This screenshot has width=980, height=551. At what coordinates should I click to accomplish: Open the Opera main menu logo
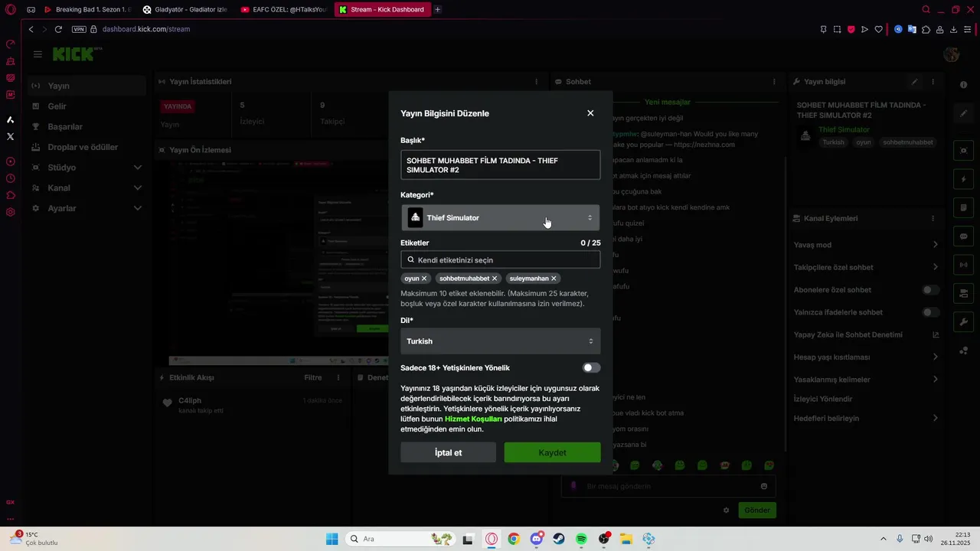(x=10, y=10)
